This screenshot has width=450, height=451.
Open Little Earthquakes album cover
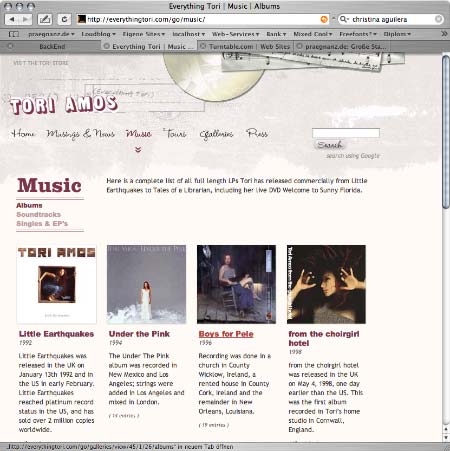pyautogui.click(x=57, y=284)
